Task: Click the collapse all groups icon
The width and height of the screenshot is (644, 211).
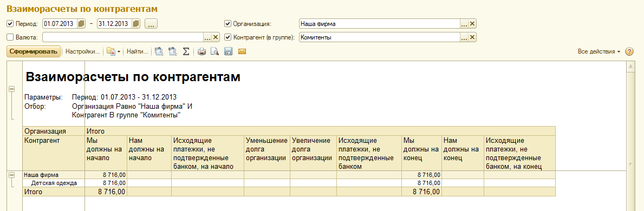Action: (172, 52)
